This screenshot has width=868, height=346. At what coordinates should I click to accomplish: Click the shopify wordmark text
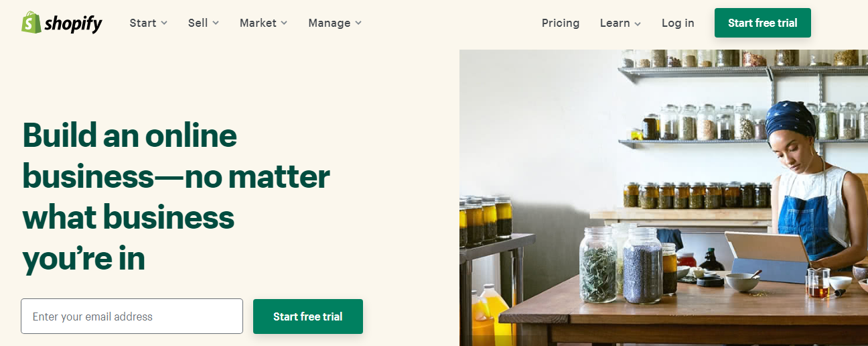74,24
